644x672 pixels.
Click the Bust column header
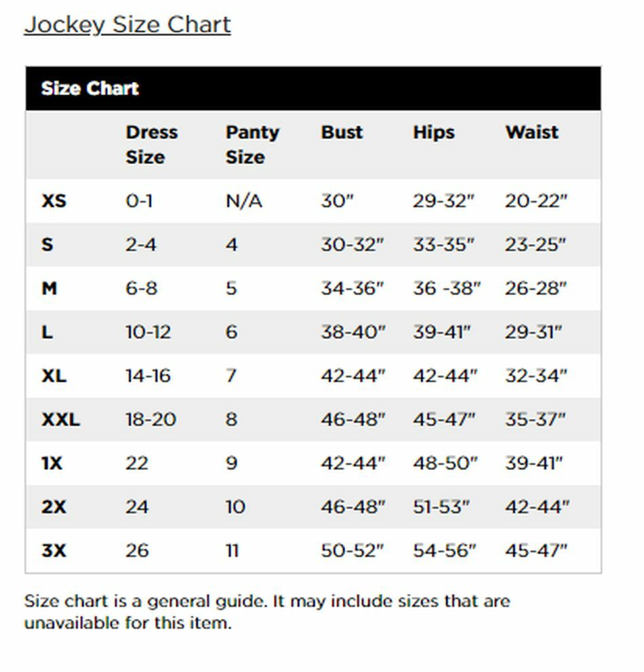[342, 132]
